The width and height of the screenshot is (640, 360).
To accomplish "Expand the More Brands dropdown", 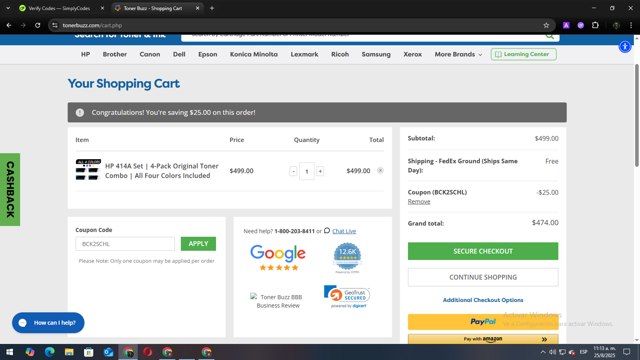I will pos(458,54).
